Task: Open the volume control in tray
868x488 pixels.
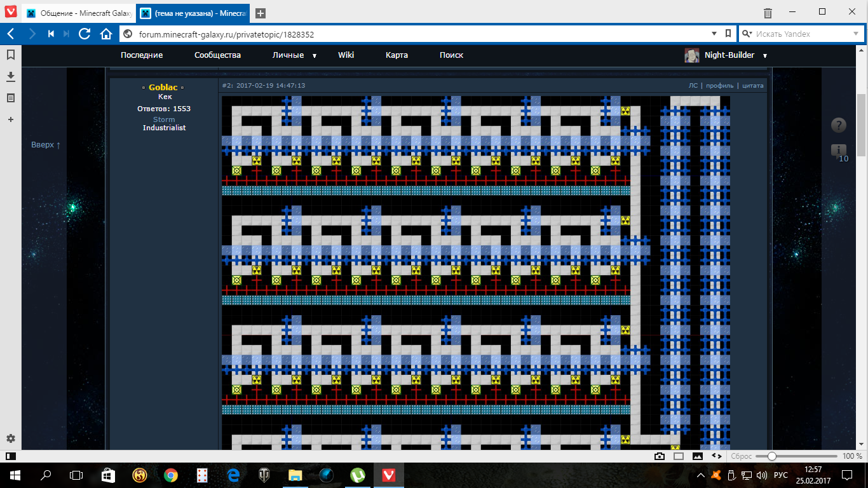Action: click(x=762, y=475)
